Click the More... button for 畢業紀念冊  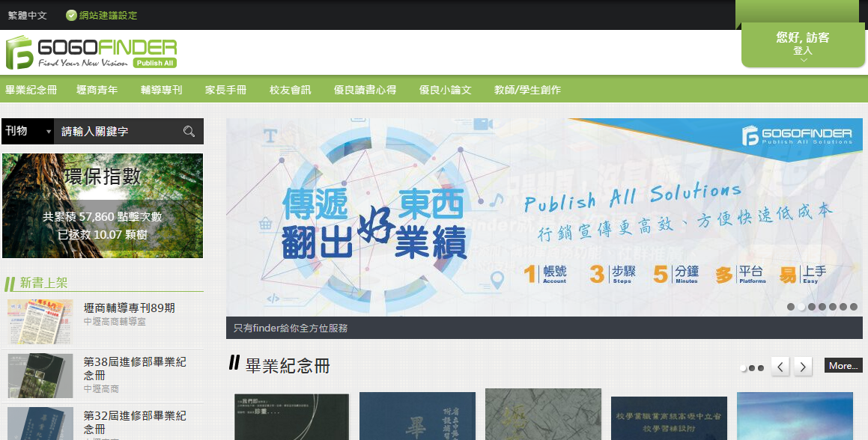[x=843, y=366]
